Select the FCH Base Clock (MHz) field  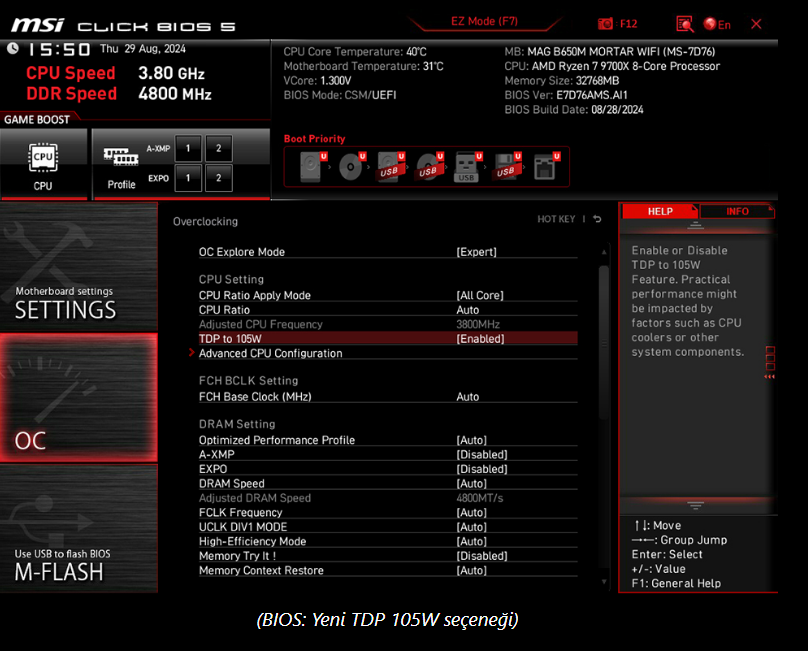click(x=388, y=397)
